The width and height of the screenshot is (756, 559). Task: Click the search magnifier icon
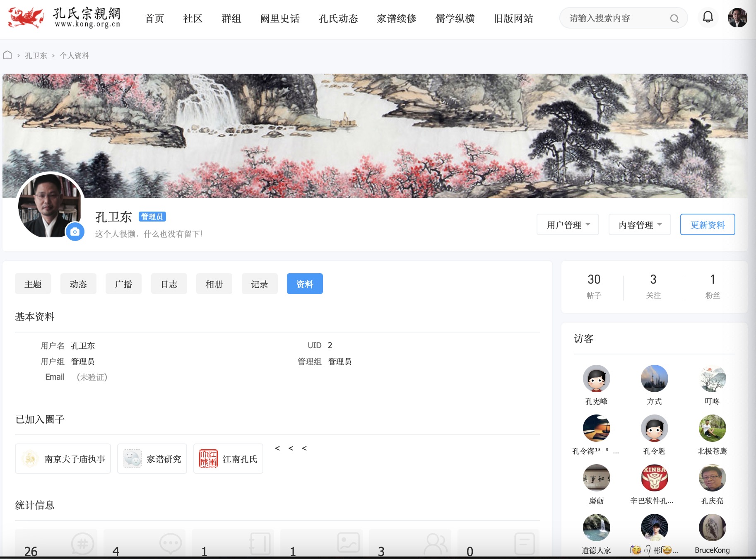pyautogui.click(x=674, y=19)
